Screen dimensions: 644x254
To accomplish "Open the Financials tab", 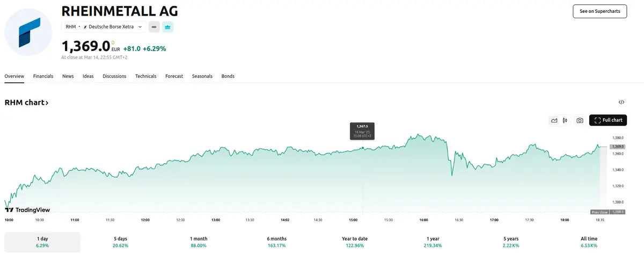I will click(x=43, y=76).
